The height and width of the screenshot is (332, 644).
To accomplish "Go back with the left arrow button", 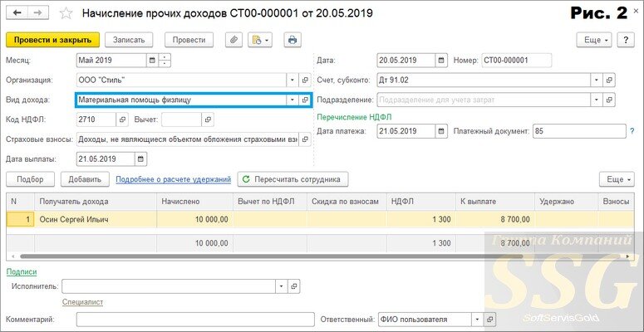I will coord(17,12).
